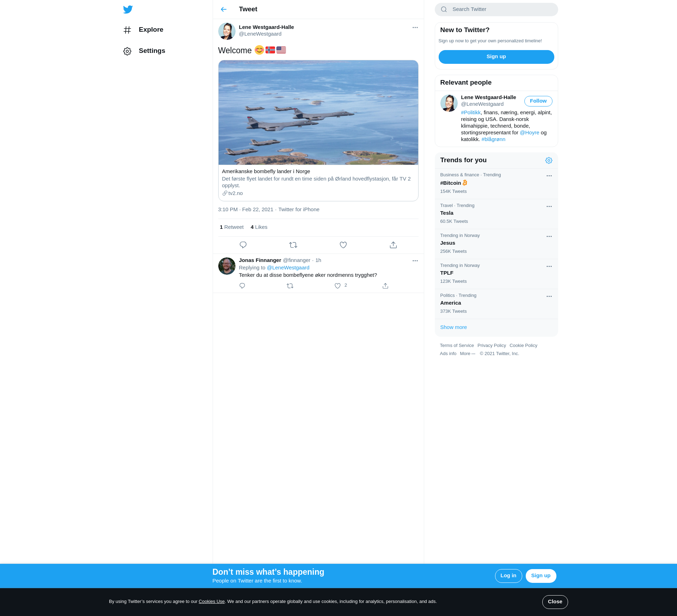Viewport: 677px width, 616px height.
Task: View the 4 Likes list
Action: click(x=259, y=227)
